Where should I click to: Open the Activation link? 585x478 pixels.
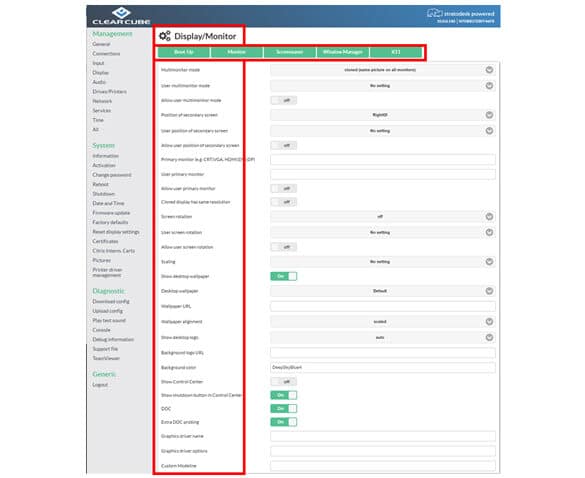click(x=104, y=165)
